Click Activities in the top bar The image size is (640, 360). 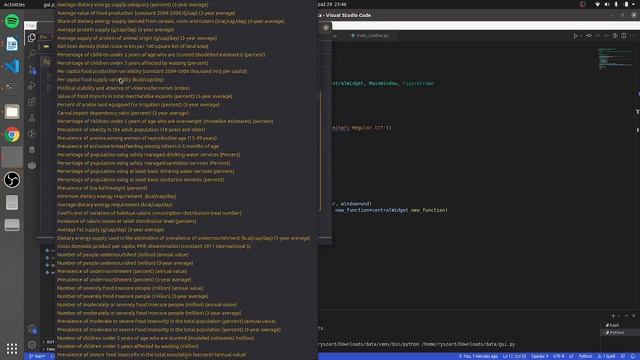[14, 4]
